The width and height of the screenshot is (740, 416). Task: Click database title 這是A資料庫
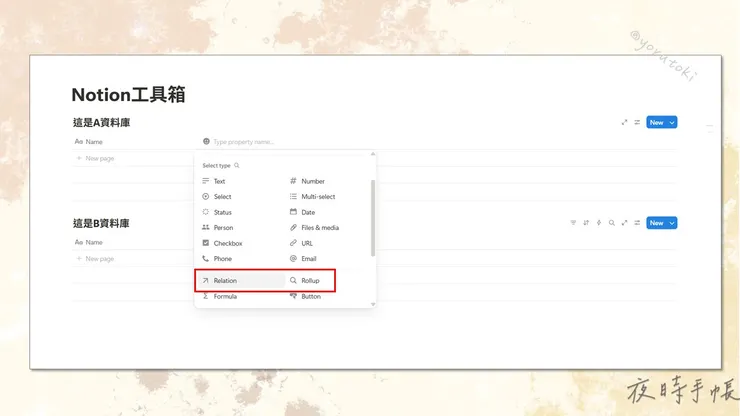101,123
